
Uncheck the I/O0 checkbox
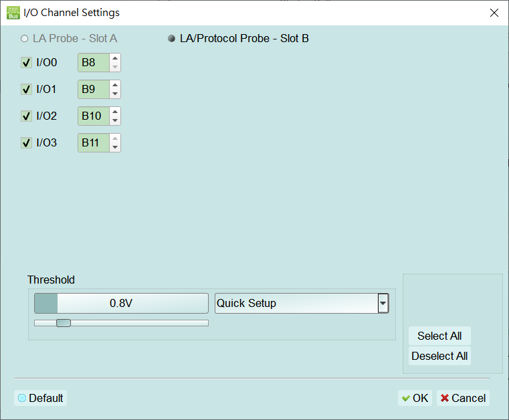pos(26,62)
